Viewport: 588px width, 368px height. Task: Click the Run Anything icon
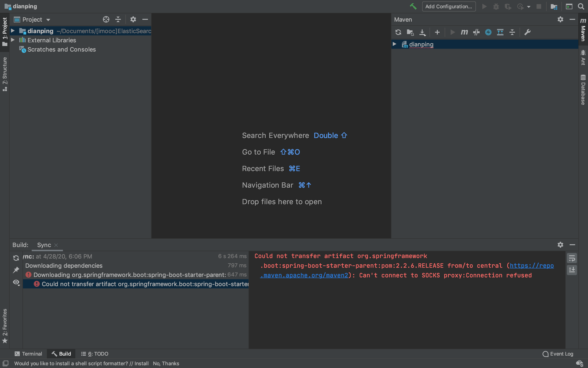pos(569,7)
